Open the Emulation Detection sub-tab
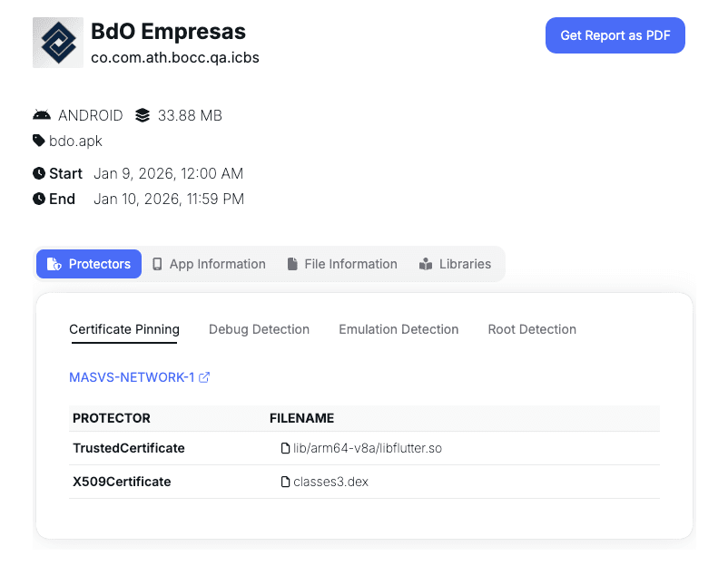The height and width of the screenshot is (585, 728). (398, 329)
